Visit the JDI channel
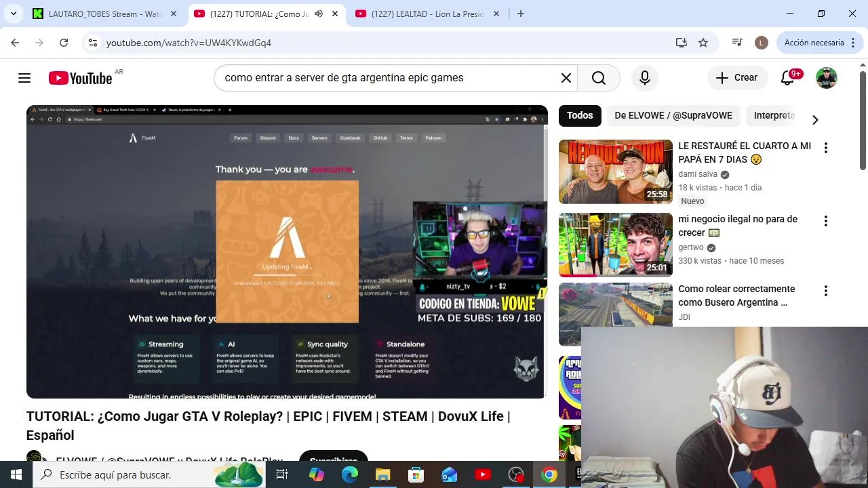The image size is (868, 488). pos(684,317)
